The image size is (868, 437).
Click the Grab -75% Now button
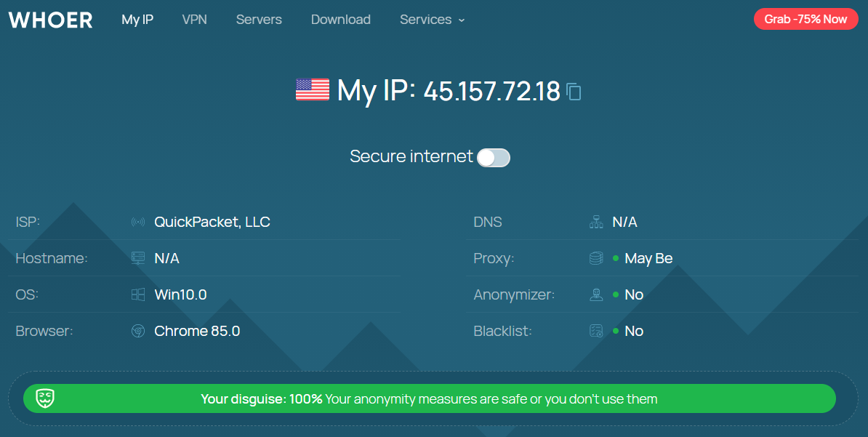[x=805, y=19]
